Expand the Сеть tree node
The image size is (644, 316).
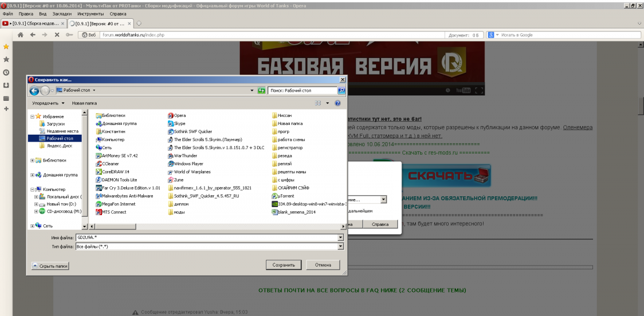32,226
